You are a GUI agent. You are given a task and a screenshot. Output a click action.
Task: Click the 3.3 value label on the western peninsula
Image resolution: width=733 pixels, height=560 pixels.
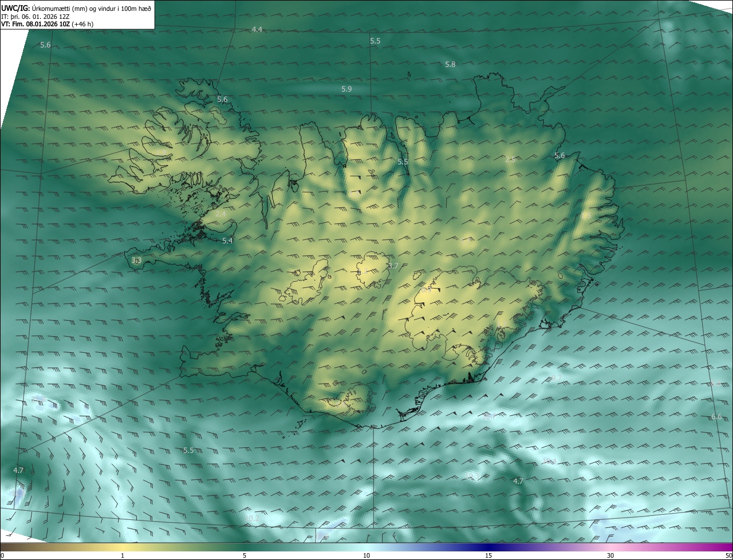tap(136, 261)
